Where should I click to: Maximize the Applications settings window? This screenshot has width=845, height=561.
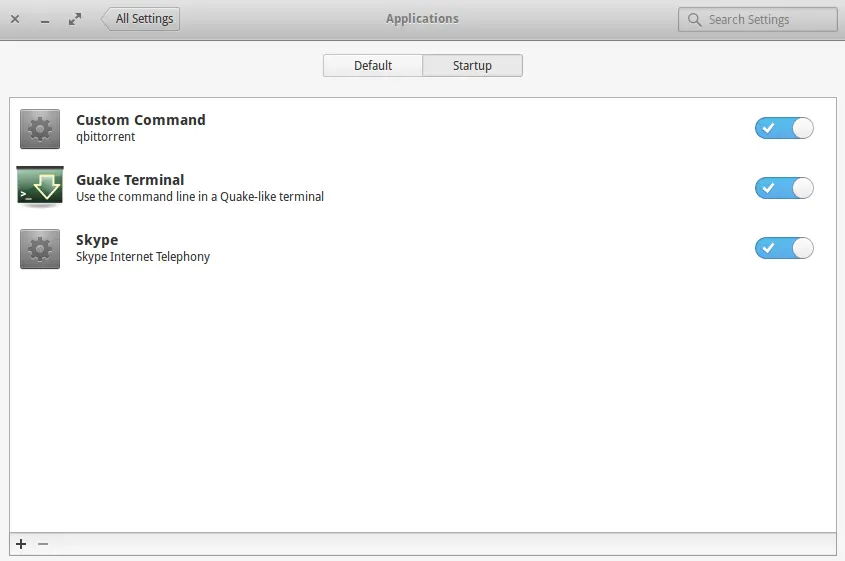pos(75,19)
